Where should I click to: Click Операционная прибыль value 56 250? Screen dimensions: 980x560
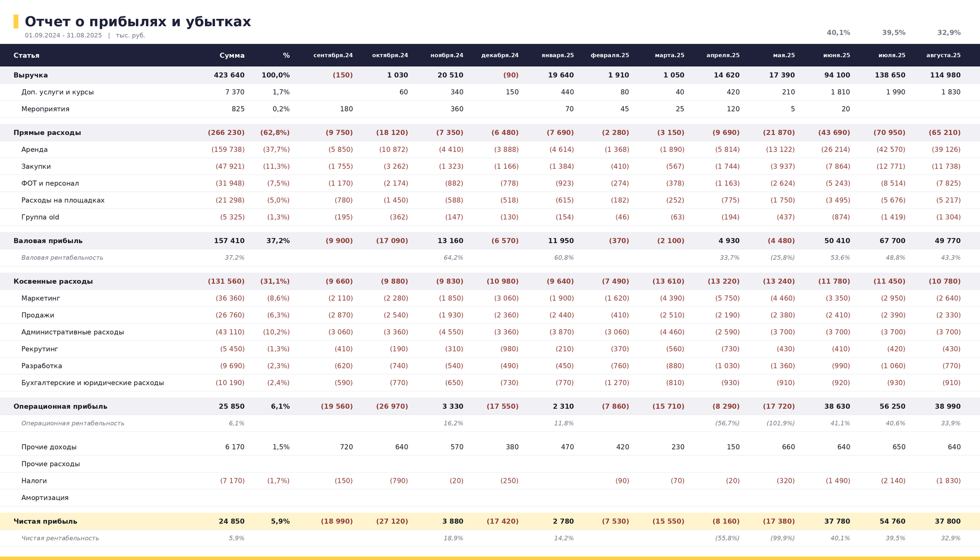[x=892, y=406]
